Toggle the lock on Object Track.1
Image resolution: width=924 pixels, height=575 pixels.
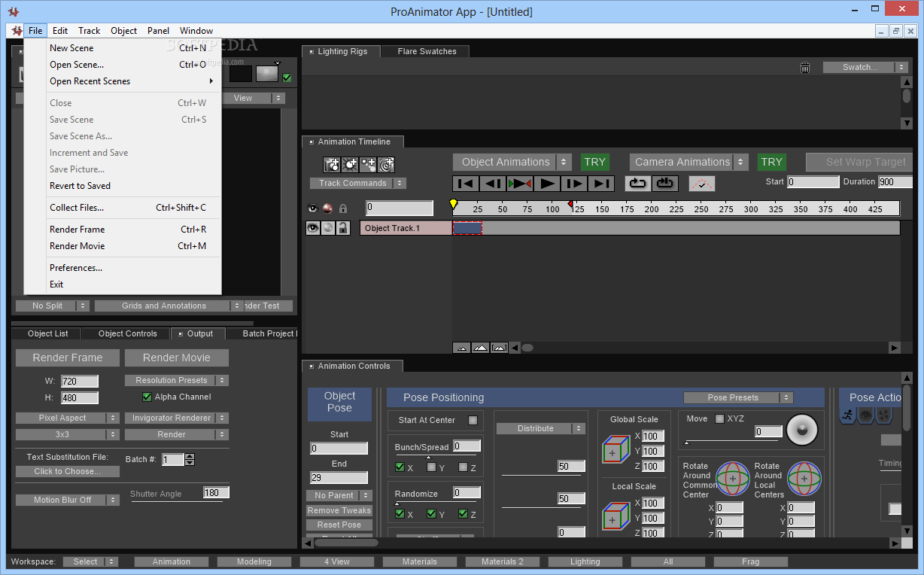[x=342, y=228]
